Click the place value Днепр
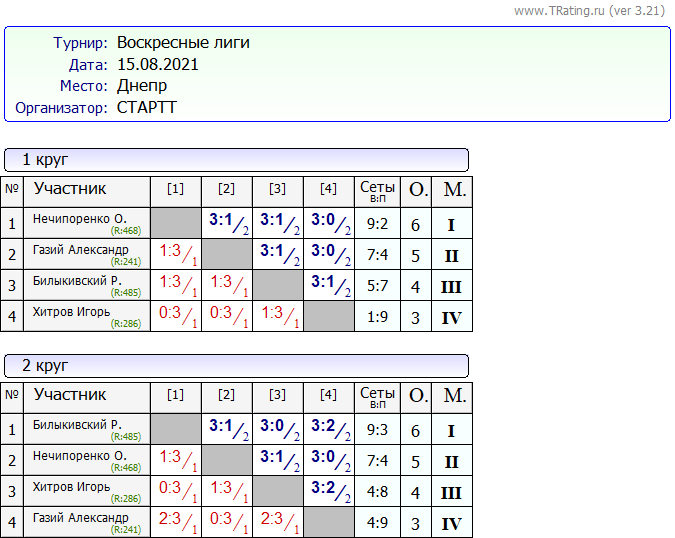The image size is (675, 538). tap(142, 86)
